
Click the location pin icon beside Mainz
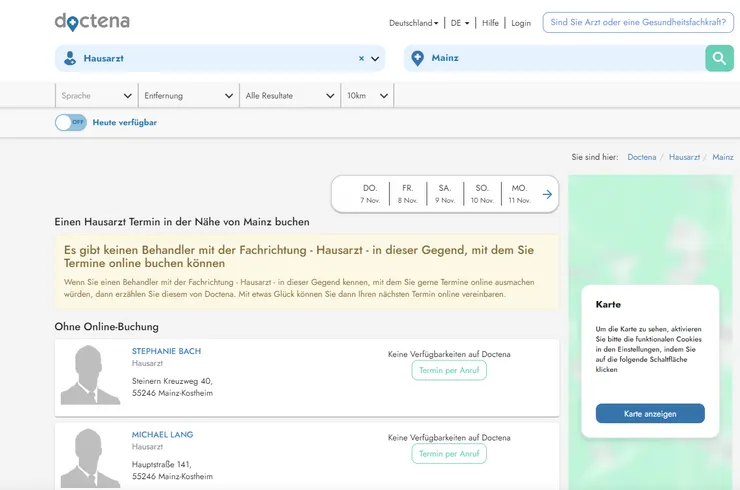417,58
